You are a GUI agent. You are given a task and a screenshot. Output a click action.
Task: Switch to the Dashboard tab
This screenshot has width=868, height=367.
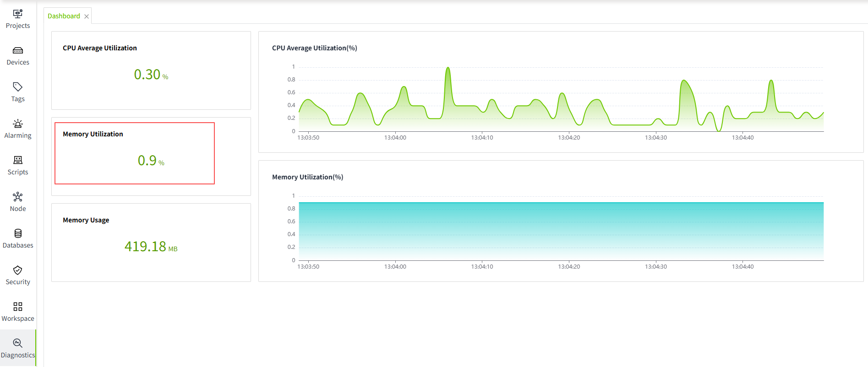(64, 16)
